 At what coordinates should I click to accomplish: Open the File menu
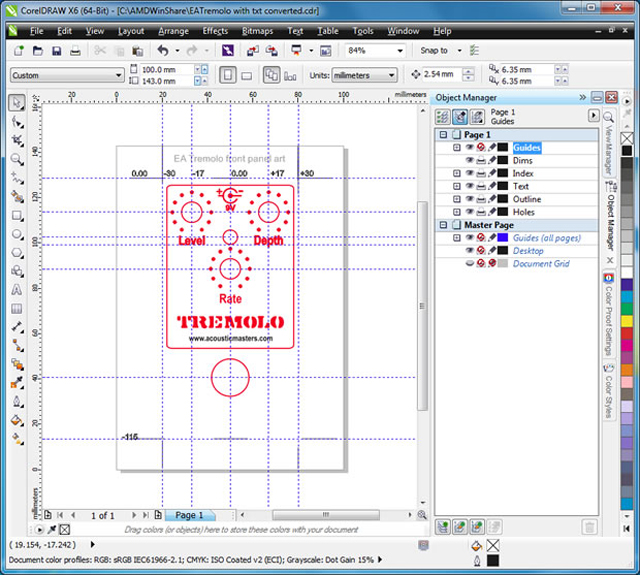click(x=36, y=31)
